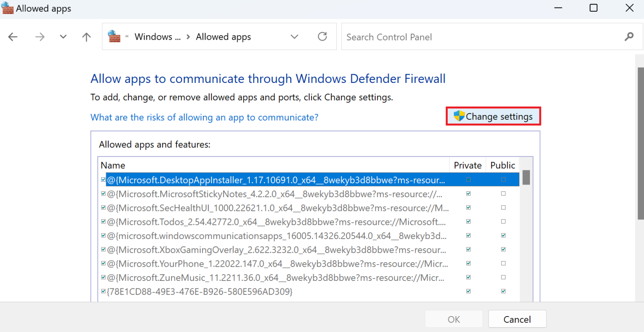This screenshot has width=644, height=332.
Task: Disable Private access for Microsoft YourPhone
Action: [468, 263]
